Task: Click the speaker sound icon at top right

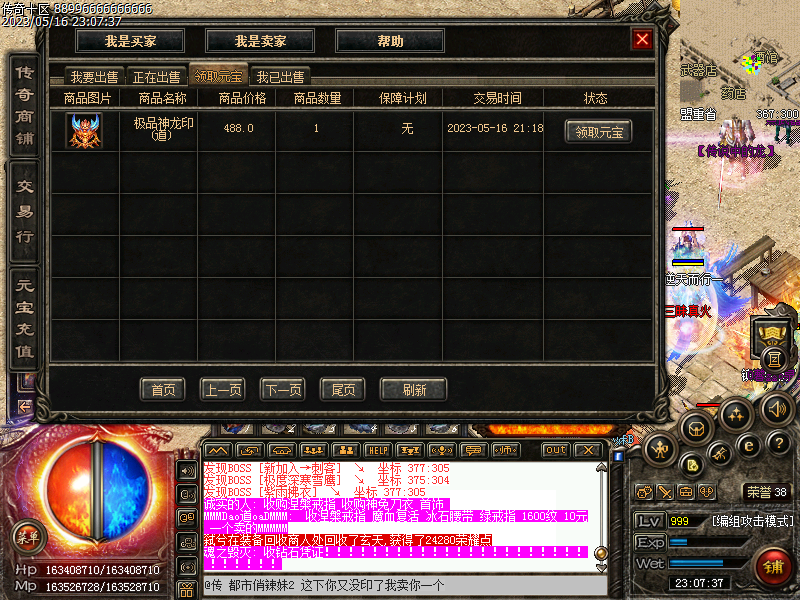Action: pyautogui.click(x=777, y=410)
